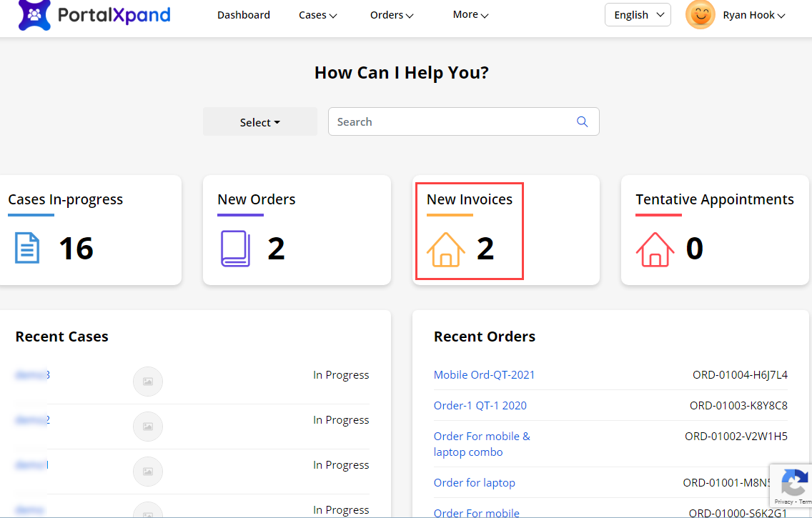
Task: Open the Orders menu in navbar
Action: click(x=392, y=15)
